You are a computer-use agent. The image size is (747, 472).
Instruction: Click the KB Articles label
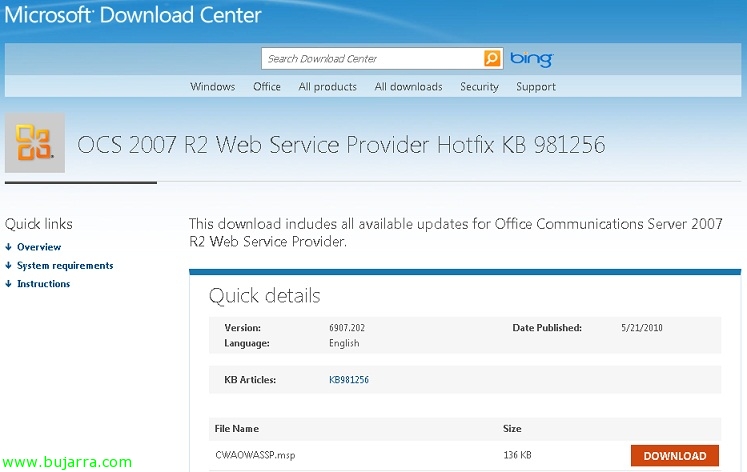coord(250,380)
